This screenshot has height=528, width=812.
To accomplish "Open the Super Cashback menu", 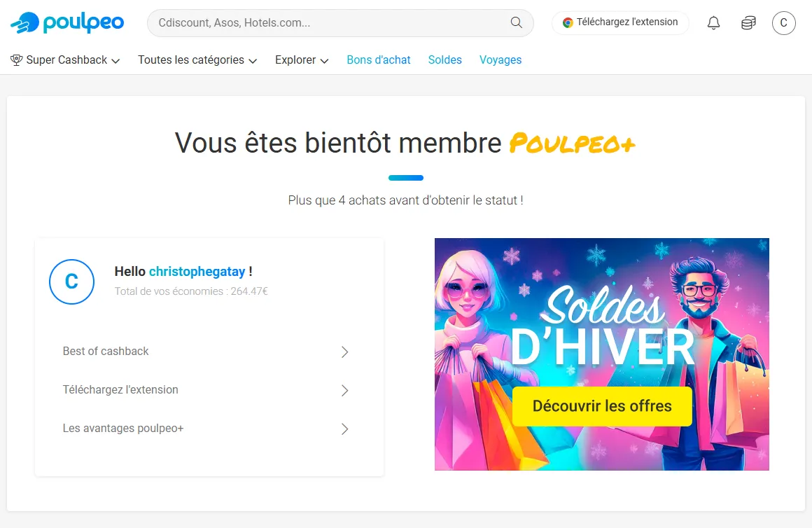I will point(65,60).
